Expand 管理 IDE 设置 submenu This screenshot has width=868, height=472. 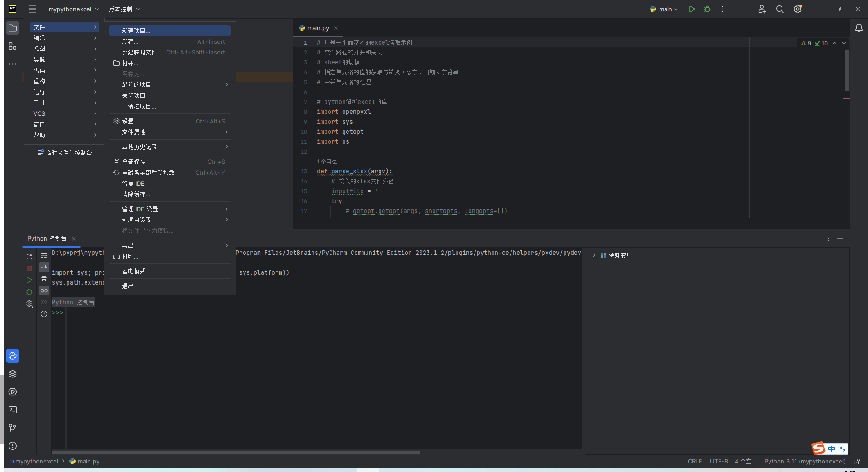click(x=170, y=209)
